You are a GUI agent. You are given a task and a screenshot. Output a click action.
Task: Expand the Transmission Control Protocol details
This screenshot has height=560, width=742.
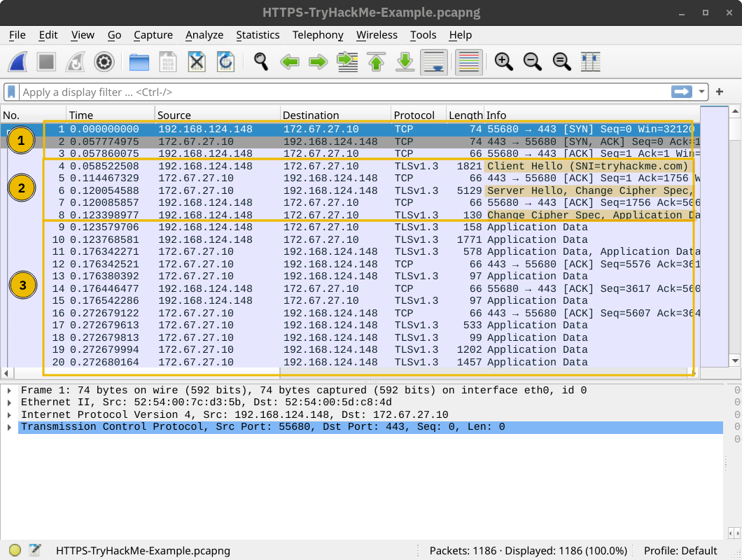coord(8,426)
